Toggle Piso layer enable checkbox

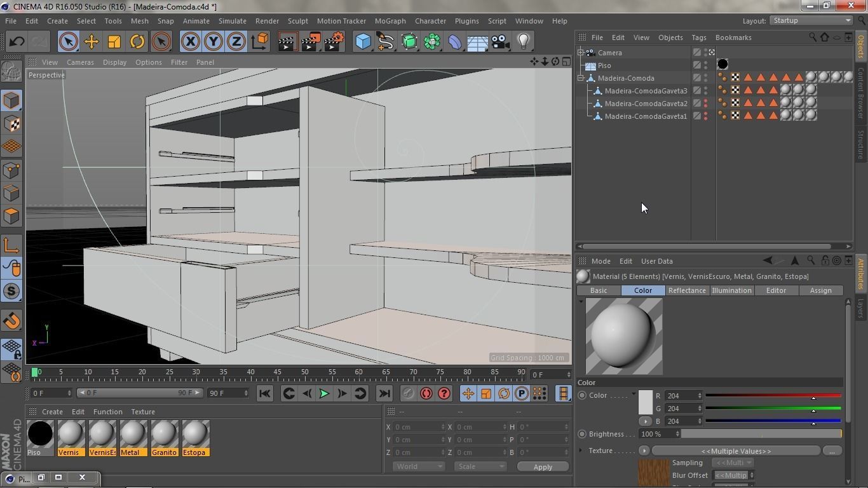click(x=697, y=65)
